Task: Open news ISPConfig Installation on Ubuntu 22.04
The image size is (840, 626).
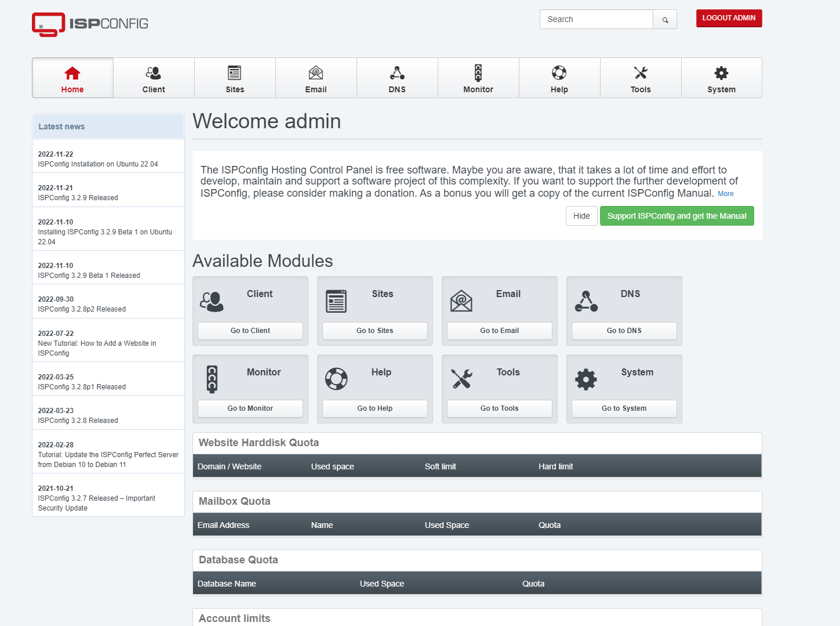Action: 98,164
